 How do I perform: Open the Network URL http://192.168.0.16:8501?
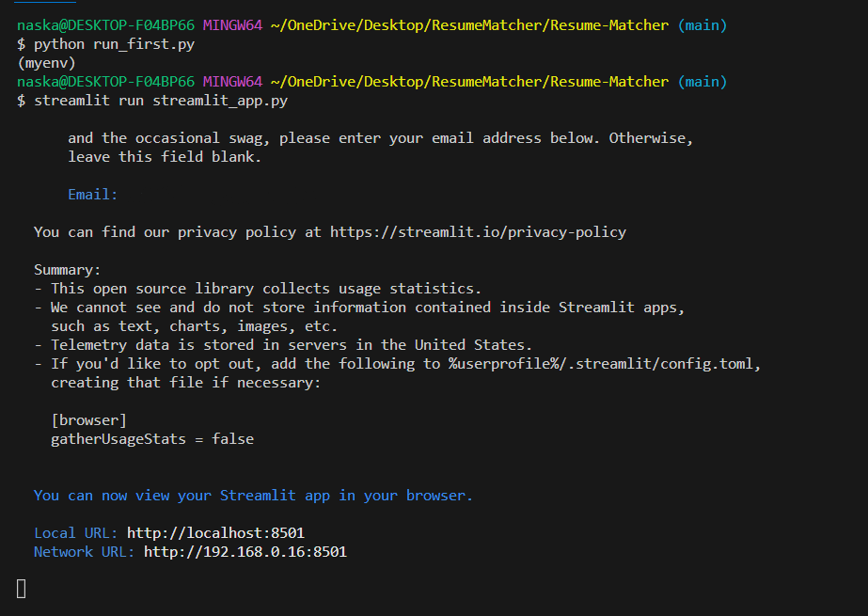tap(245, 552)
